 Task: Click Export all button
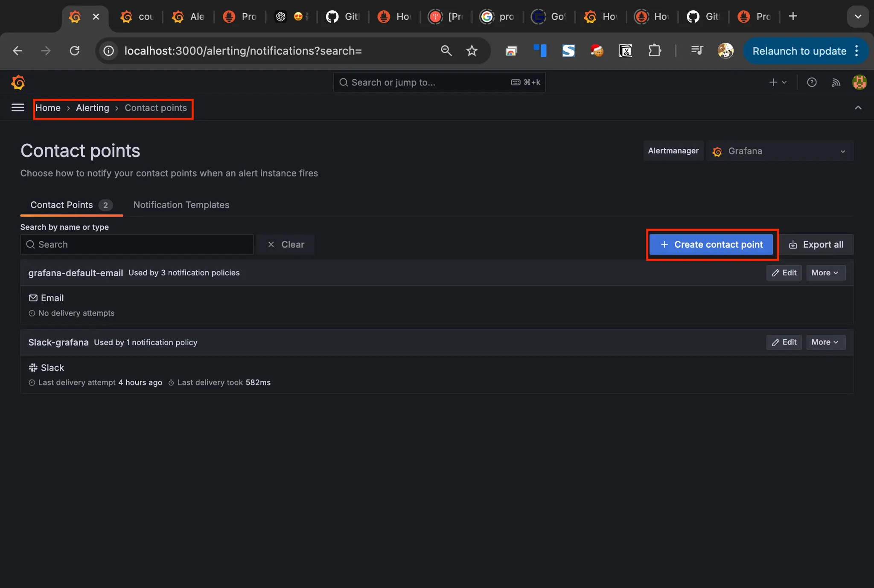(x=816, y=245)
